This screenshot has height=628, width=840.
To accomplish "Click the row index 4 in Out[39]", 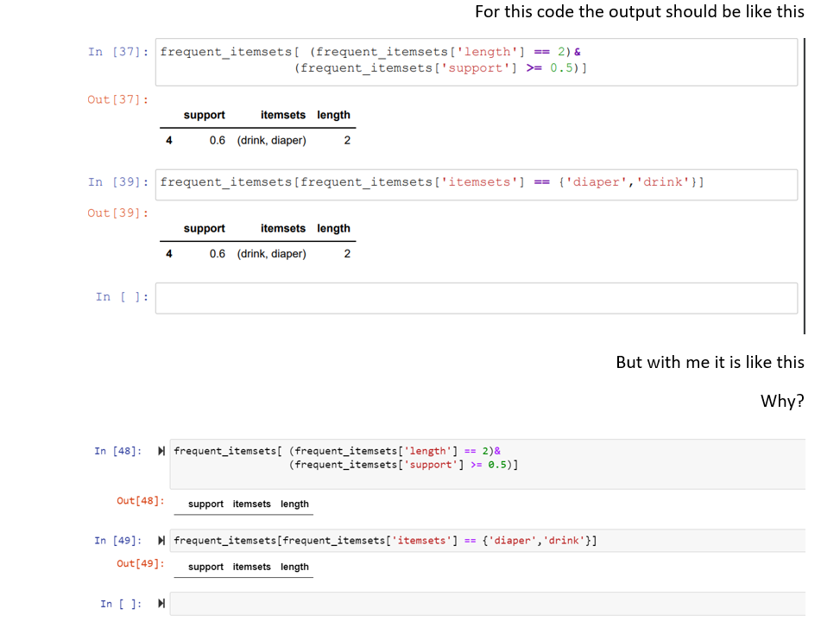I will tap(168, 254).
